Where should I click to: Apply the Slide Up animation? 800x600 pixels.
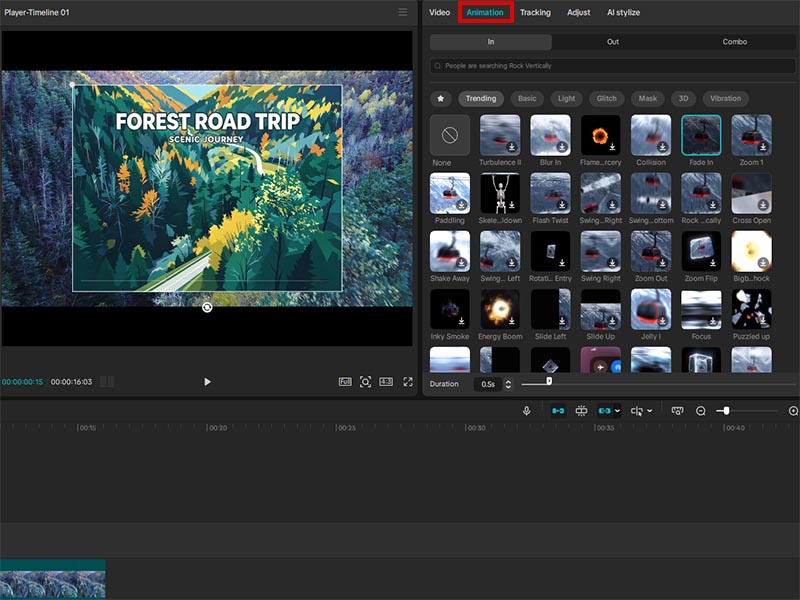tap(601, 309)
